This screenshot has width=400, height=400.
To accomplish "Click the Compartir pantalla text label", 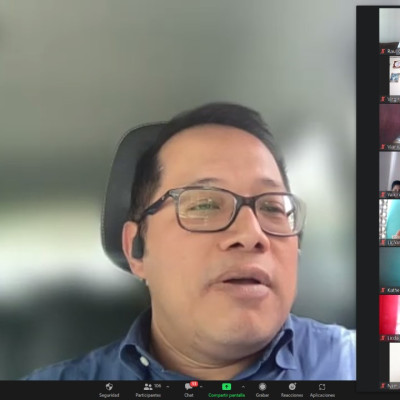I will click(226, 395).
